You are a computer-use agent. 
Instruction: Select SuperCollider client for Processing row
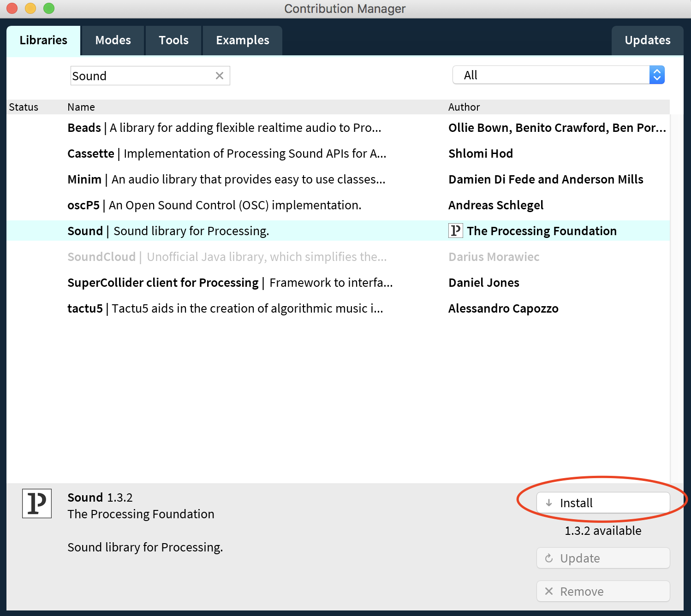[x=338, y=283]
